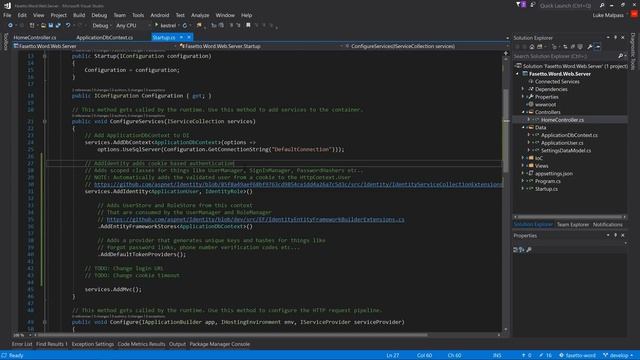Click the Properties panel Categorized icon

tap(516, 249)
